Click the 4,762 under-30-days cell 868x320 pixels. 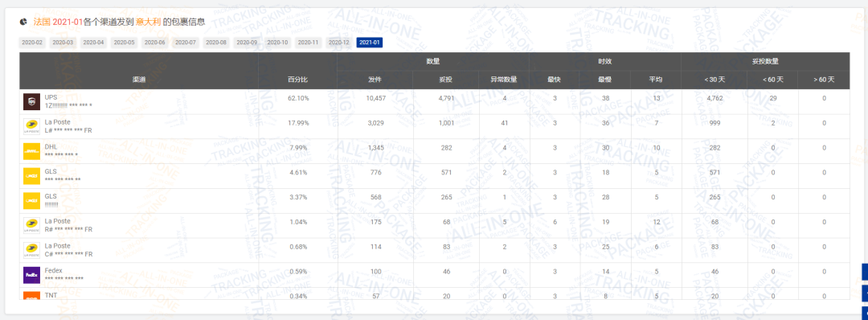(x=714, y=98)
